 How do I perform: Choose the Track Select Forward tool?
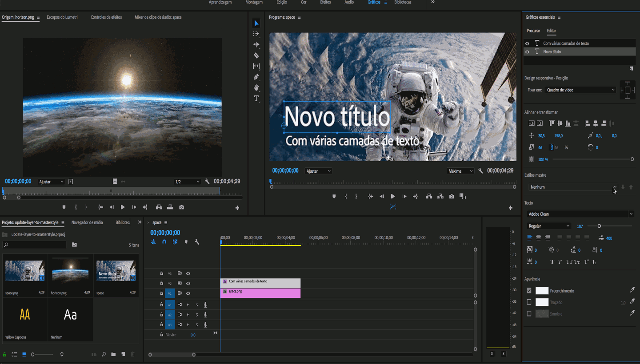[256, 34]
